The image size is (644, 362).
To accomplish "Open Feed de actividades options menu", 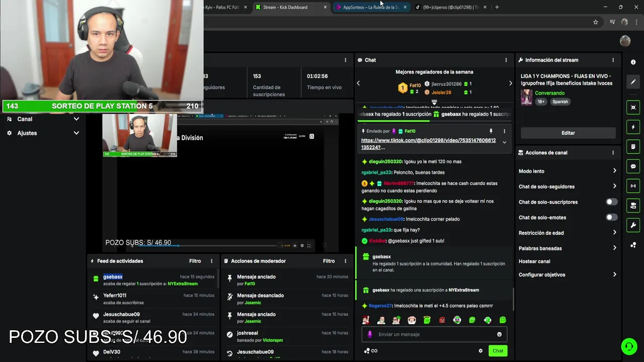I will click(x=211, y=261).
